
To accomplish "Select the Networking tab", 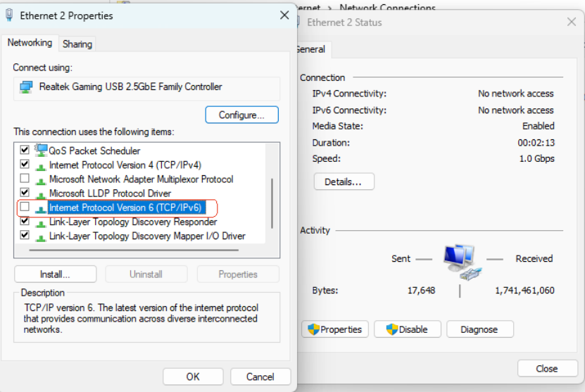I will pyautogui.click(x=30, y=43).
